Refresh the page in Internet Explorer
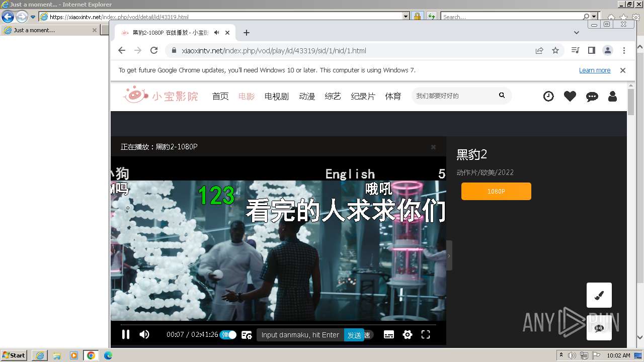This screenshot has height=362, width=644. tap(431, 17)
